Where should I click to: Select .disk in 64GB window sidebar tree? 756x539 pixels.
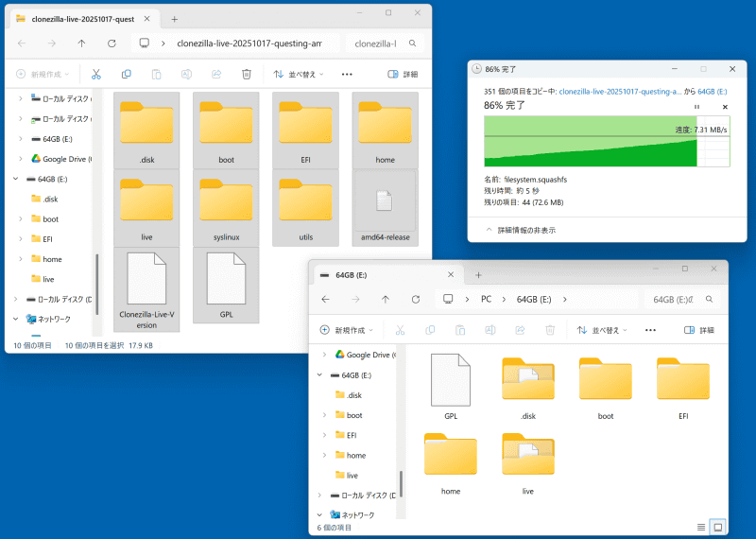[354, 395]
